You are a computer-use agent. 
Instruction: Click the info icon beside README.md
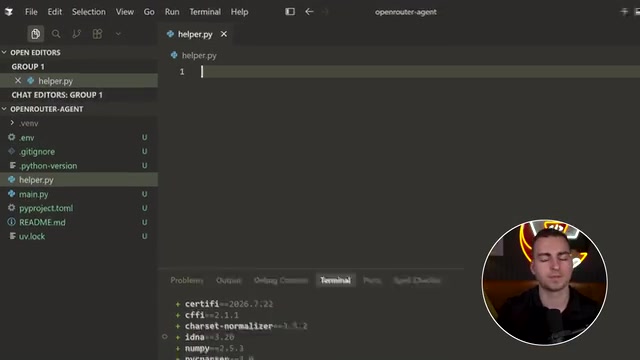pos(11,222)
